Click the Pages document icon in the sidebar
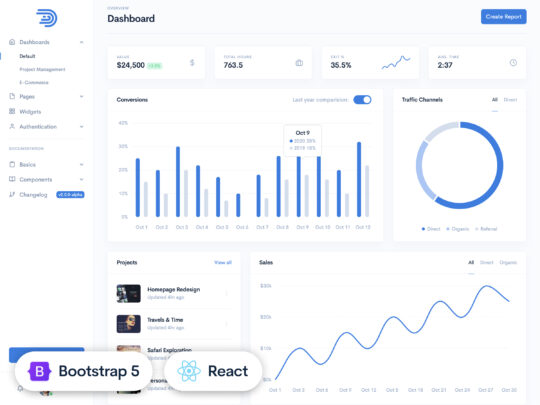The width and height of the screenshot is (540, 405). click(12, 96)
